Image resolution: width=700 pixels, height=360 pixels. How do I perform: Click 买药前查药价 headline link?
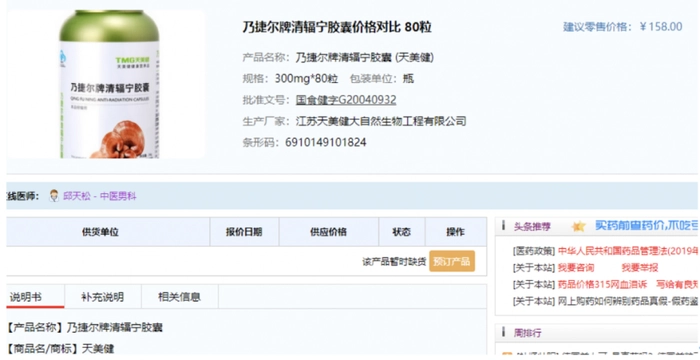[646, 226]
